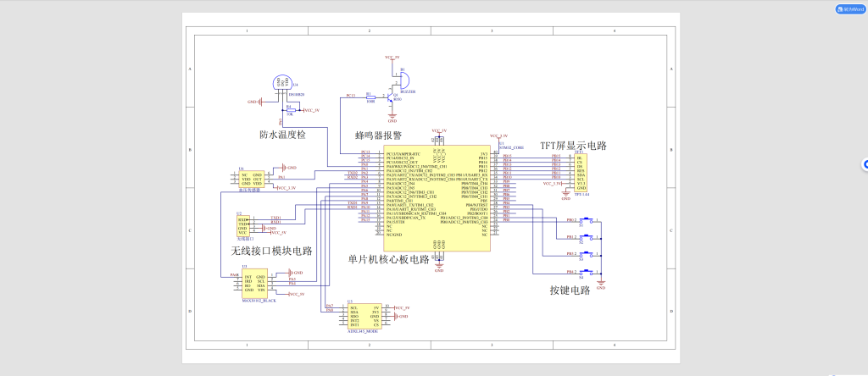Click the bottom push button switch S4

[x=587, y=273]
